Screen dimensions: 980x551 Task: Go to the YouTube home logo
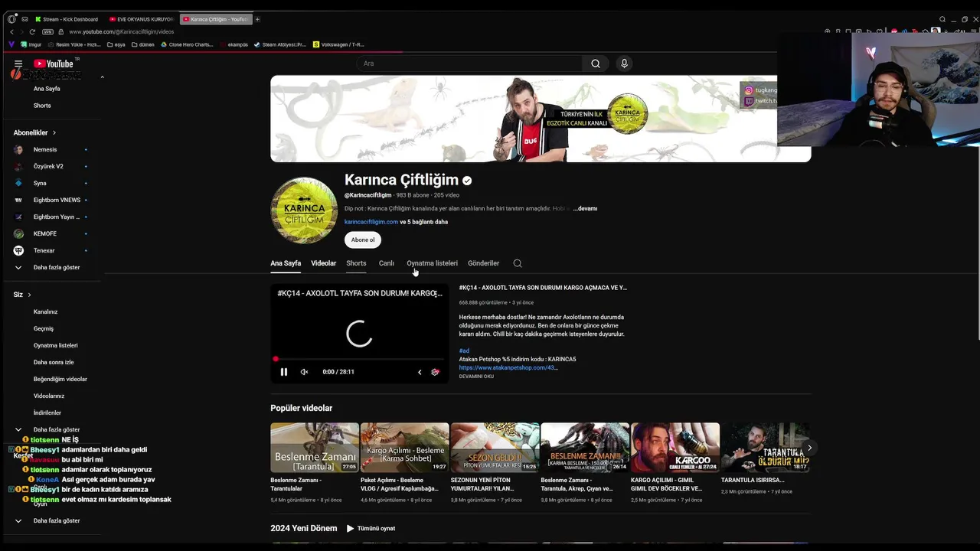click(x=54, y=64)
